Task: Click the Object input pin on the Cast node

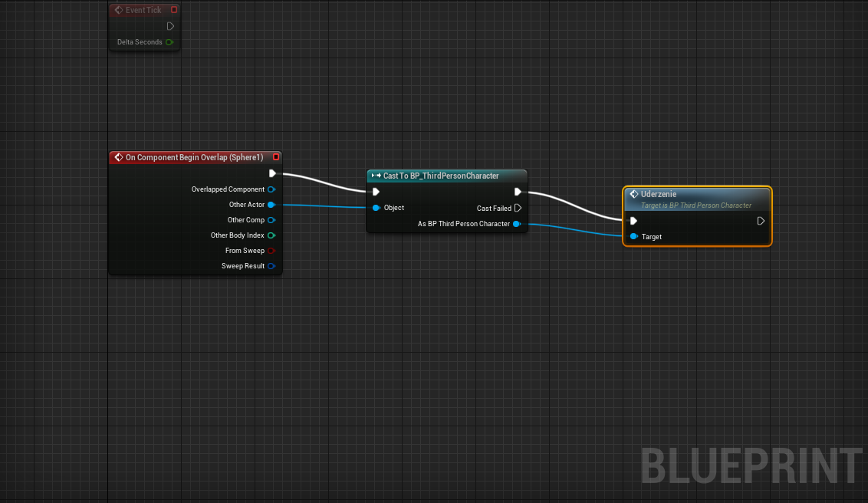Action: [376, 208]
